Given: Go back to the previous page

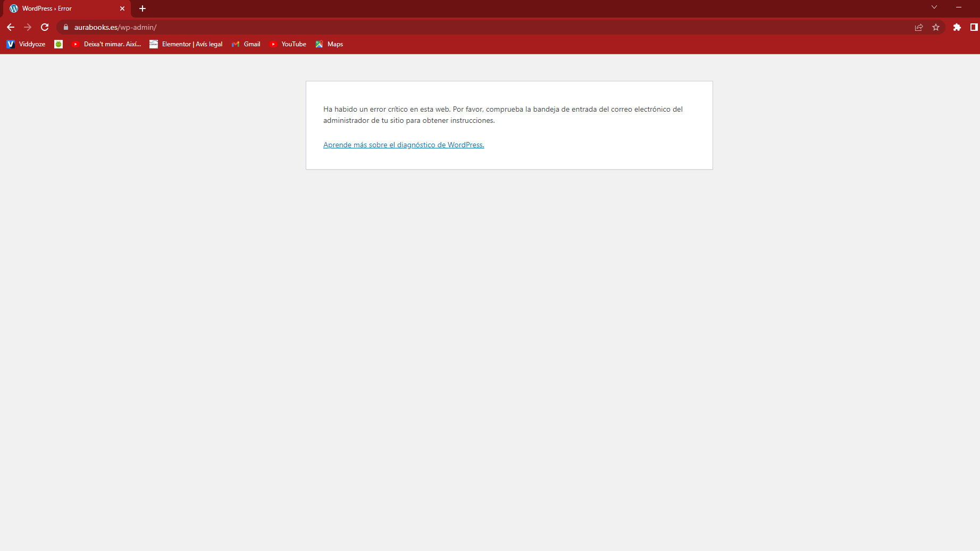Looking at the screenshot, I should point(11,27).
